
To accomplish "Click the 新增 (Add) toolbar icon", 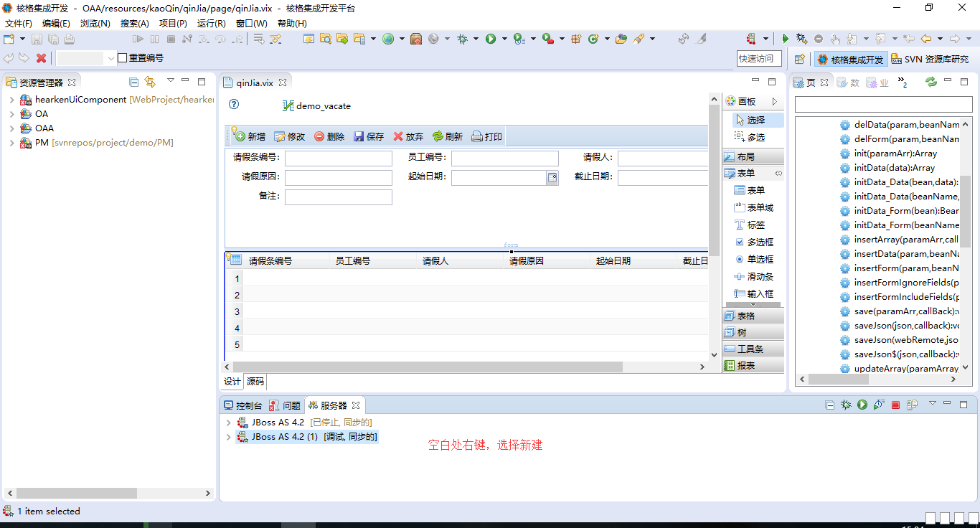I will (x=240, y=136).
